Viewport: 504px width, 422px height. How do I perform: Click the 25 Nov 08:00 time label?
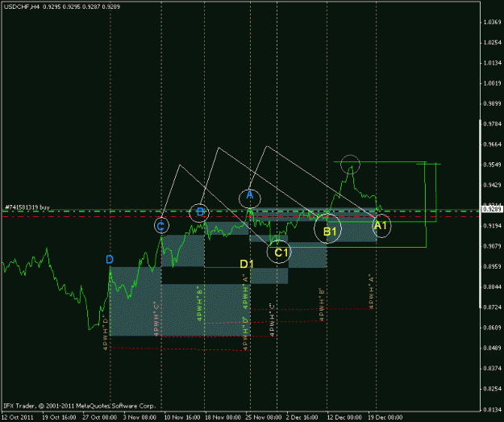(x=263, y=417)
